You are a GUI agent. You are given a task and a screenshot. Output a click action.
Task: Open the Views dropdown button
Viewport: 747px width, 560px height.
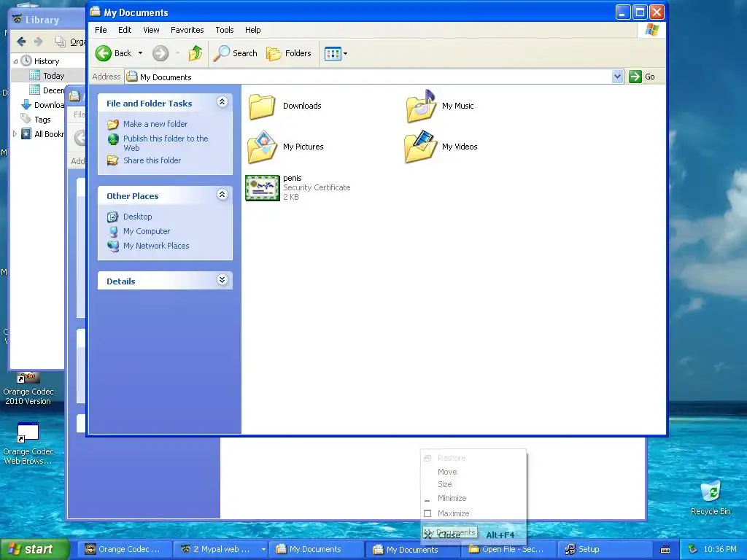tap(336, 53)
